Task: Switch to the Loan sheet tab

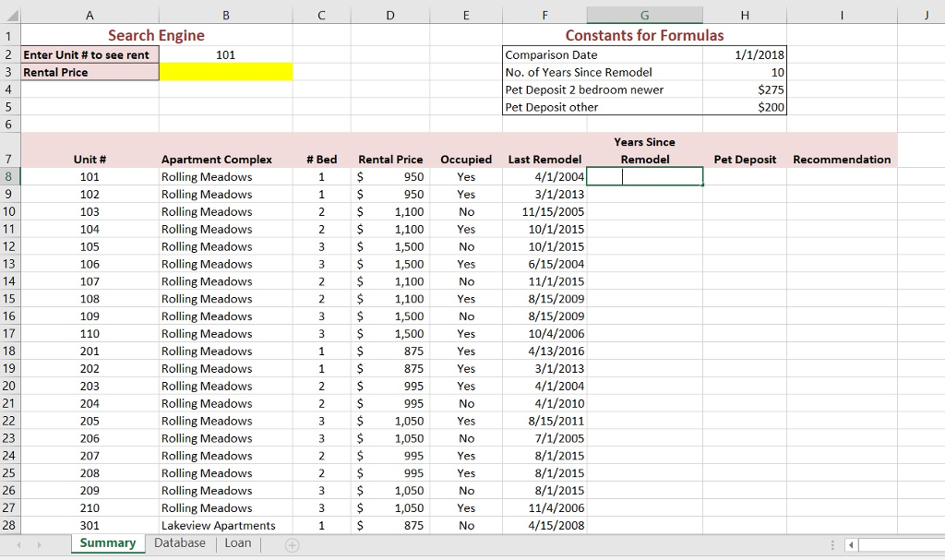Action: point(237,543)
